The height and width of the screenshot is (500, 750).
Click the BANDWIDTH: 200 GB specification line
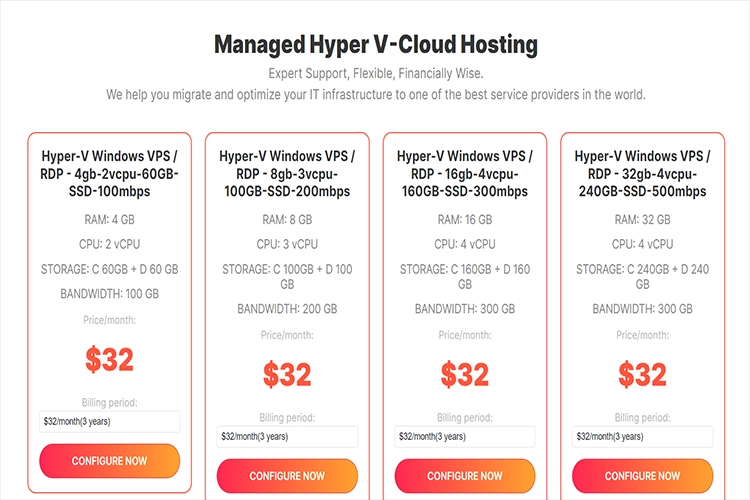pyautogui.click(x=287, y=309)
